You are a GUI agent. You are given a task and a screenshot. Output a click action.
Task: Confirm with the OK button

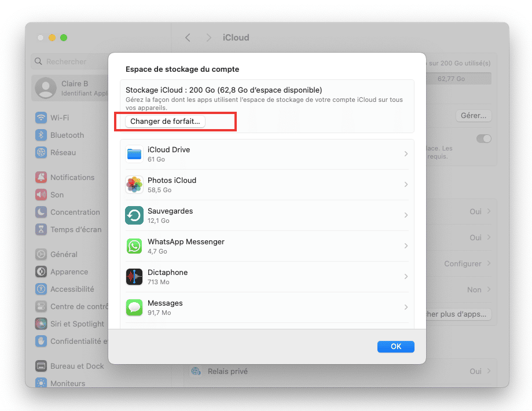tap(395, 347)
